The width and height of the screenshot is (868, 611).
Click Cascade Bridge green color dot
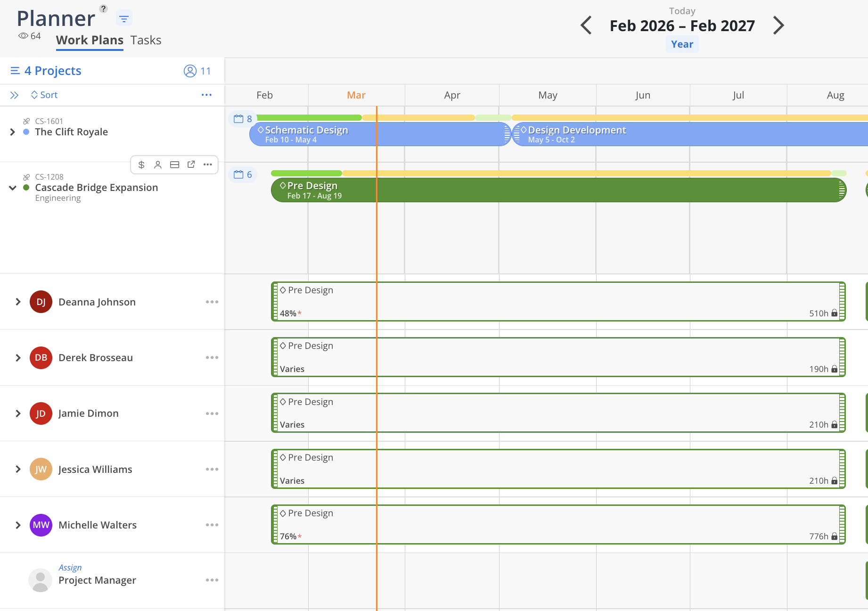(26, 188)
